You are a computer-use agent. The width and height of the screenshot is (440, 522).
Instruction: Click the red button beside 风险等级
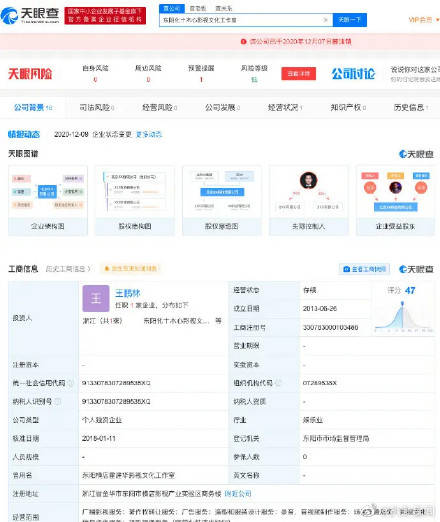pyautogui.click(x=299, y=74)
